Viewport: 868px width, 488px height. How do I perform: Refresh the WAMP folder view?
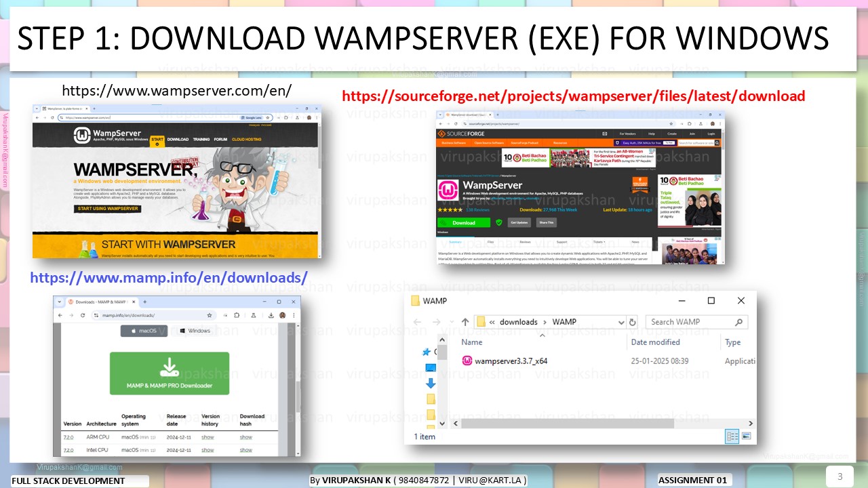pos(633,322)
